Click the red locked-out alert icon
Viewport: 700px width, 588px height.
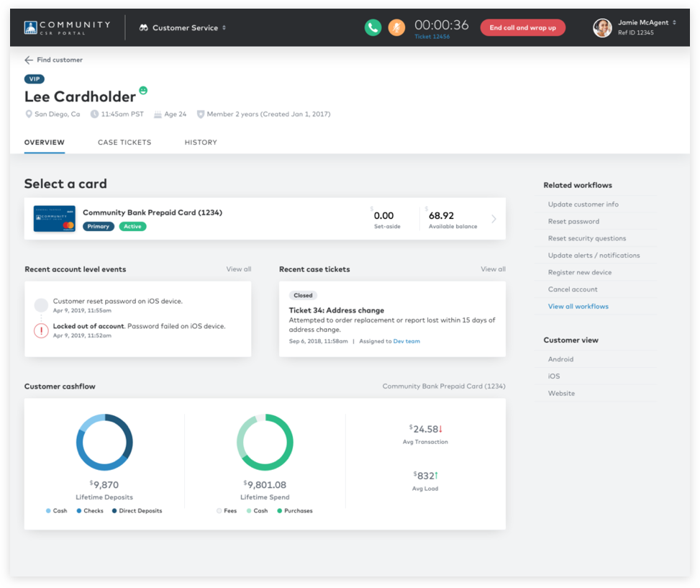41,330
